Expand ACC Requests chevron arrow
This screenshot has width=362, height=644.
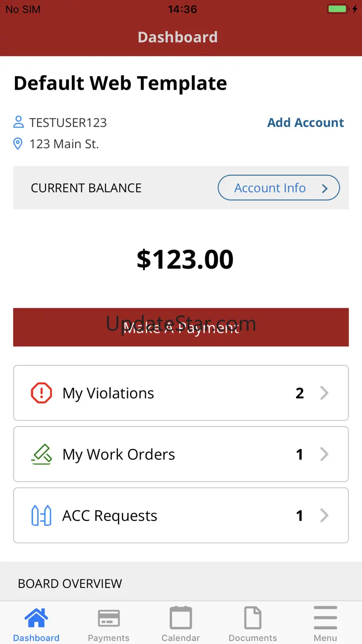pos(324,515)
